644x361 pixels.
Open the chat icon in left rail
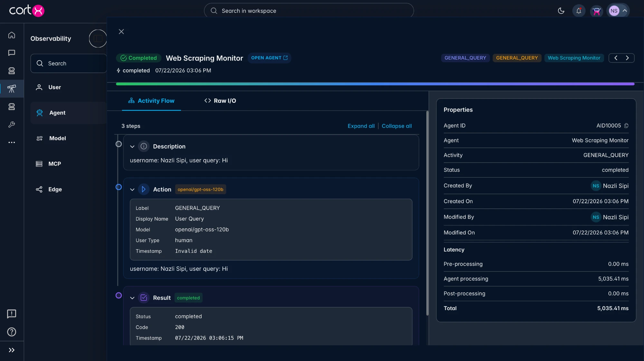point(12,52)
